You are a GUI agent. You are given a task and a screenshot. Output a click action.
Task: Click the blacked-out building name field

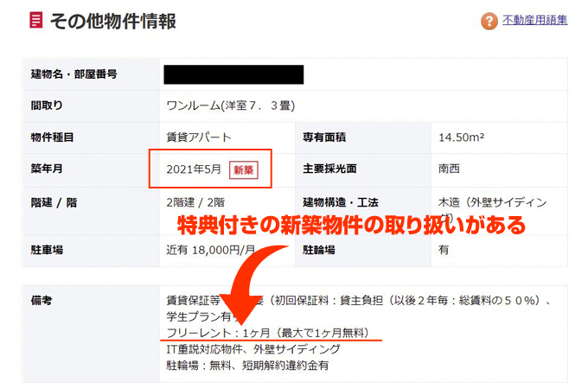coord(233,74)
